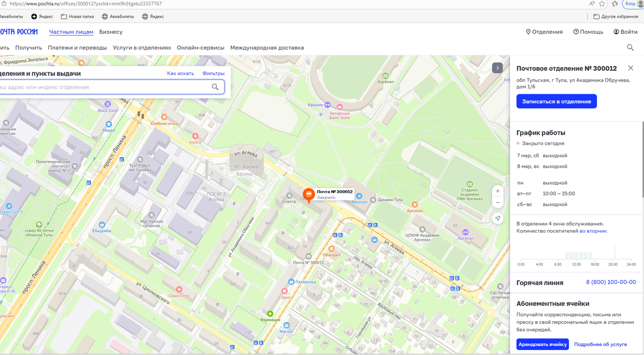The height and width of the screenshot is (355, 644).
Task: Add page to favorites with the star icon
Action: 602,4
